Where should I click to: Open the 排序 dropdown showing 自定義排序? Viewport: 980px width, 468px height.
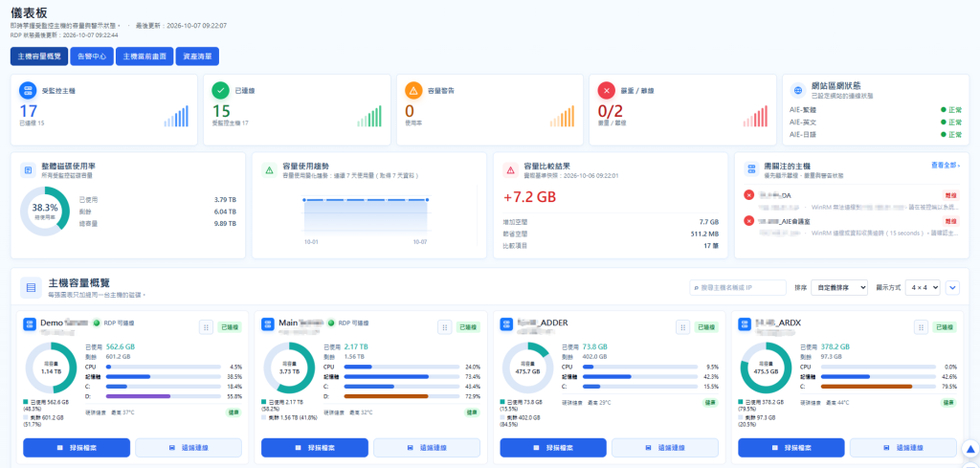pyautogui.click(x=839, y=287)
